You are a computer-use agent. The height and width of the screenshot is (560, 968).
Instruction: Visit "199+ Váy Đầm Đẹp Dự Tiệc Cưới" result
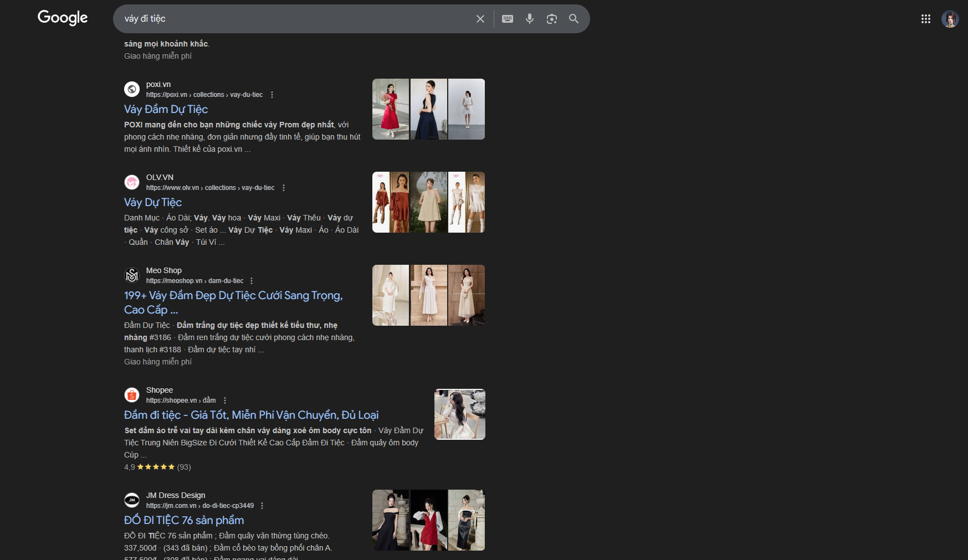coord(233,296)
